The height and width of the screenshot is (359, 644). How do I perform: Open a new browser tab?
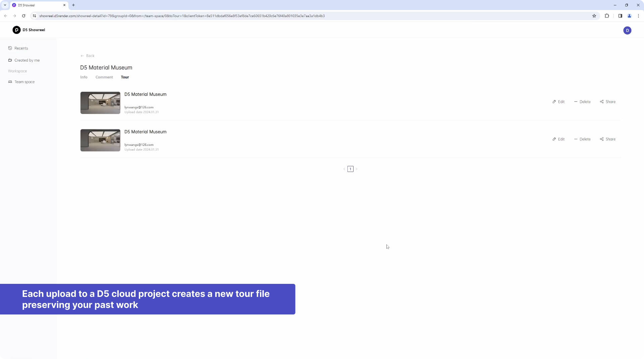[x=73, y=5]
